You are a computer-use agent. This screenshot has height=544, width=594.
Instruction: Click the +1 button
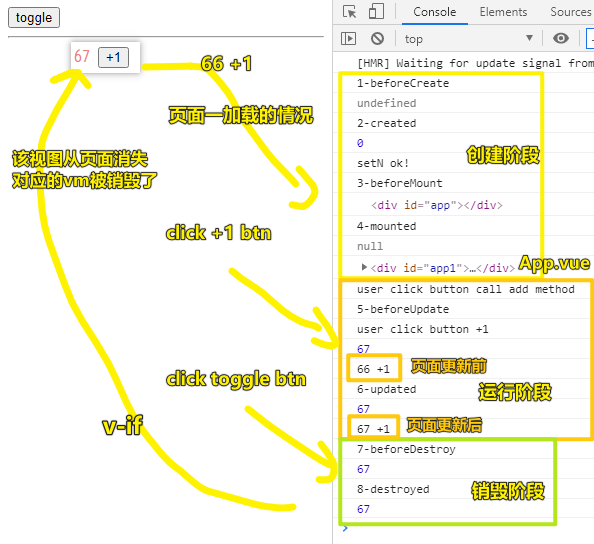[x=113, y=58]
